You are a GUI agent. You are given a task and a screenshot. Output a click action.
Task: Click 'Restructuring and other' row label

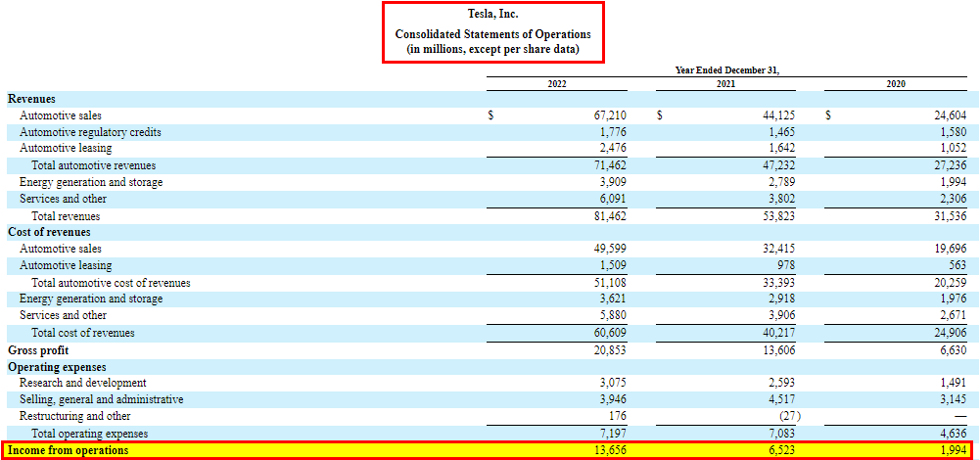coord(75,416)
